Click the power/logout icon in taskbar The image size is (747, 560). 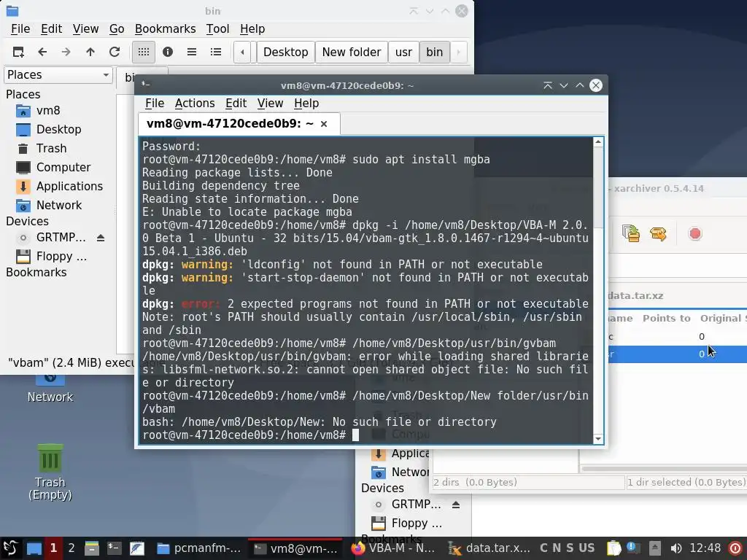click(x=735, y=548)
